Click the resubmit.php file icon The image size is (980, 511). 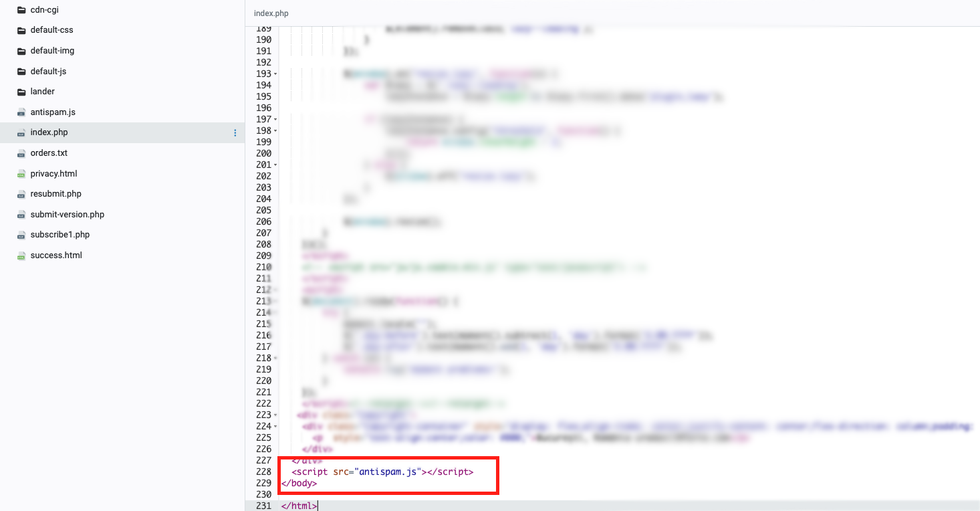[x=21, y=194]
